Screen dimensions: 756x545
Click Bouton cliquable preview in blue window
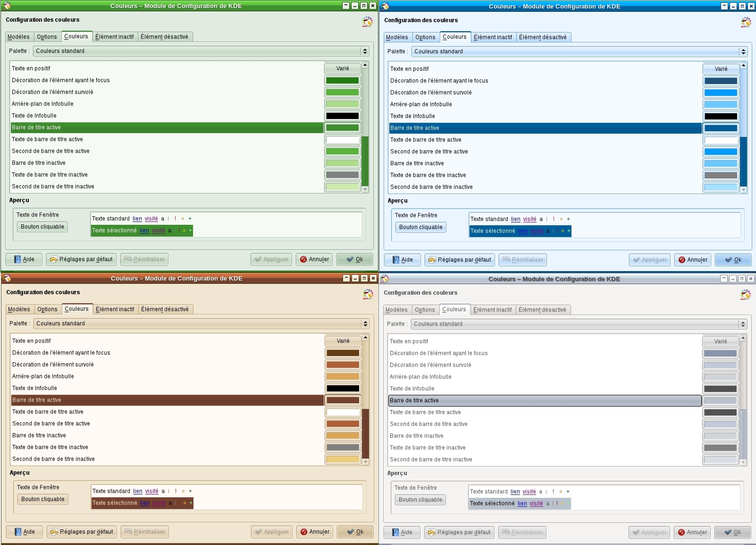(x=421, y=227)
